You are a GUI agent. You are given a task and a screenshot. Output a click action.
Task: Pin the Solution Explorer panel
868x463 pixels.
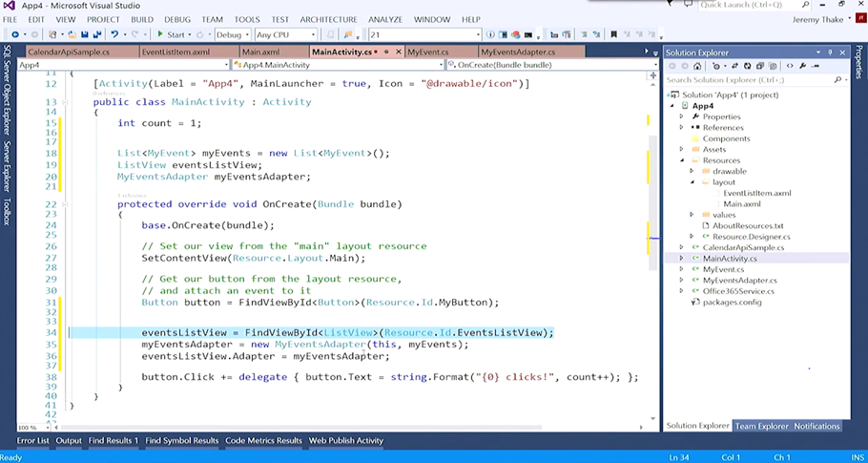[x=831, y=53]
